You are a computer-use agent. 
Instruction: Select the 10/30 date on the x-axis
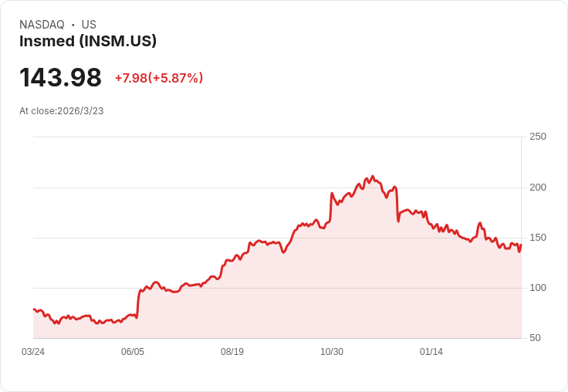tap(332, 351)
